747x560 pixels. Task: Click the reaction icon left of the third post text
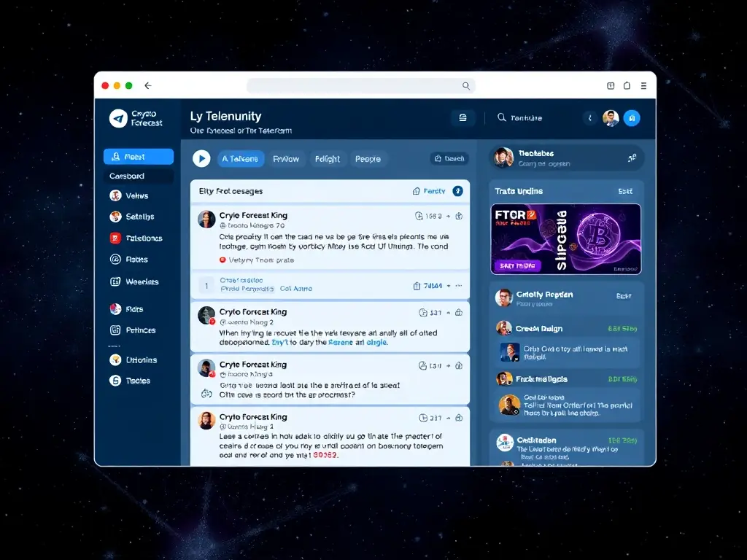coord(206,393)
